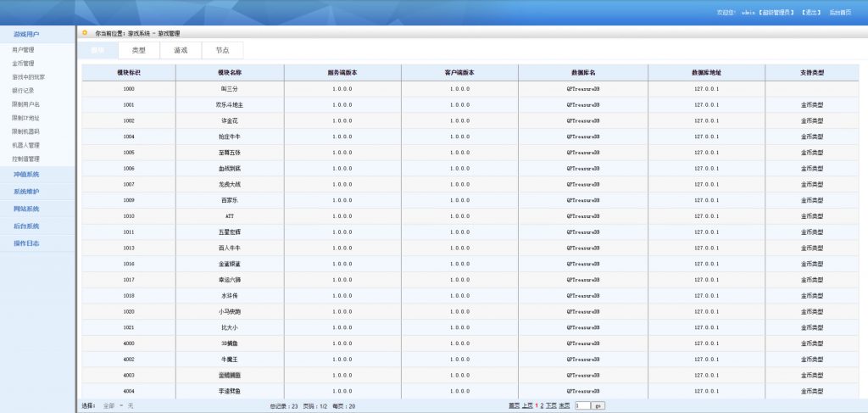Expand the 网站系统 sidebar section

[26, 209]
